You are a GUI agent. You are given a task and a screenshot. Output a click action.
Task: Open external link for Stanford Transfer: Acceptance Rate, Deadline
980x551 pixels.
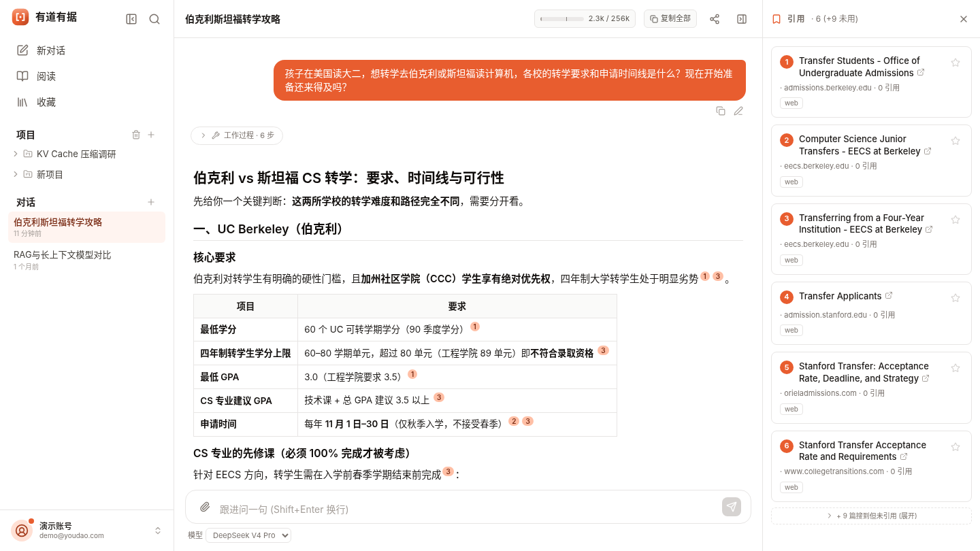(926, 378)
